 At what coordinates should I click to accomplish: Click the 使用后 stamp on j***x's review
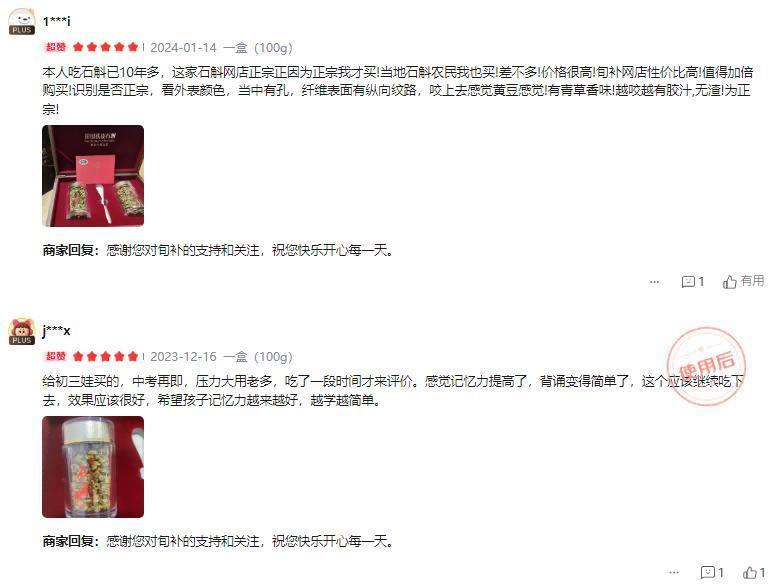[x=706, y=366]
